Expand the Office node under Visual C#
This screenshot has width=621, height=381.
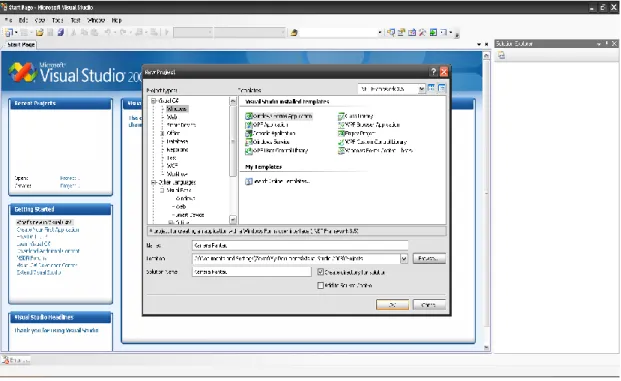tap(162, 133)
